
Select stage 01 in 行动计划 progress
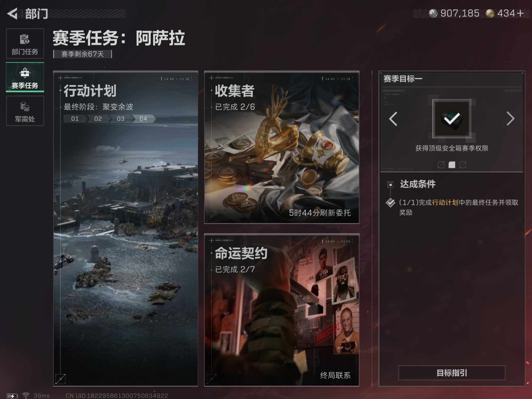[x=75, y=119]
